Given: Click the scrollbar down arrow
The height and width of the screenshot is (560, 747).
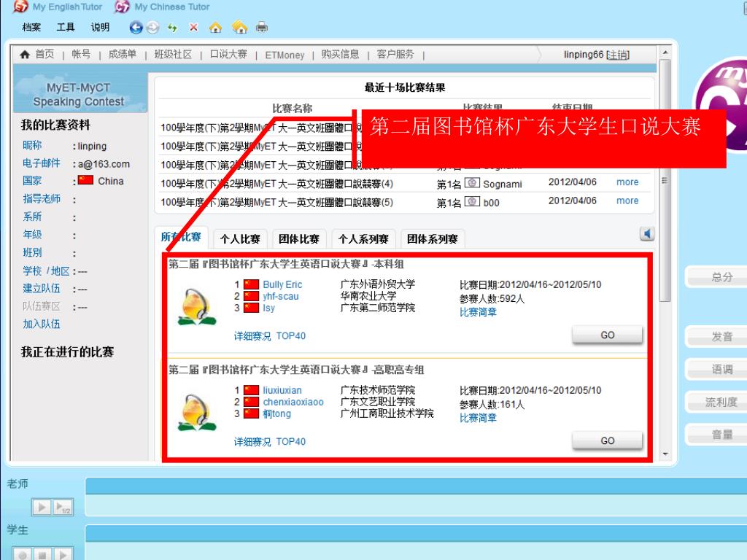Looking at the screenshot, I should [665, 454].
